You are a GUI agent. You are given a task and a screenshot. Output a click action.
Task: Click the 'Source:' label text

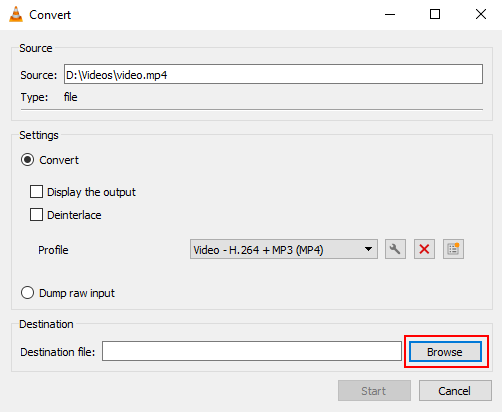click(x=39, y=75)
